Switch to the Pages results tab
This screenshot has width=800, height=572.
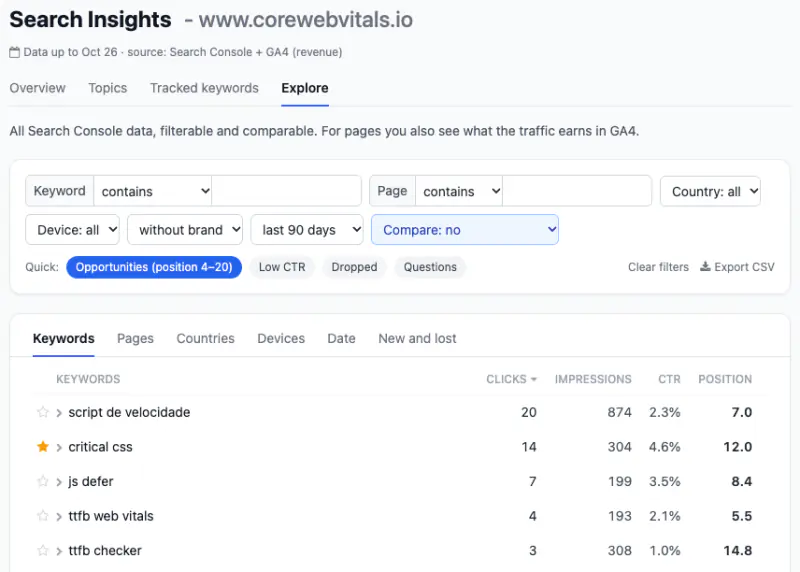click(135, 338)
